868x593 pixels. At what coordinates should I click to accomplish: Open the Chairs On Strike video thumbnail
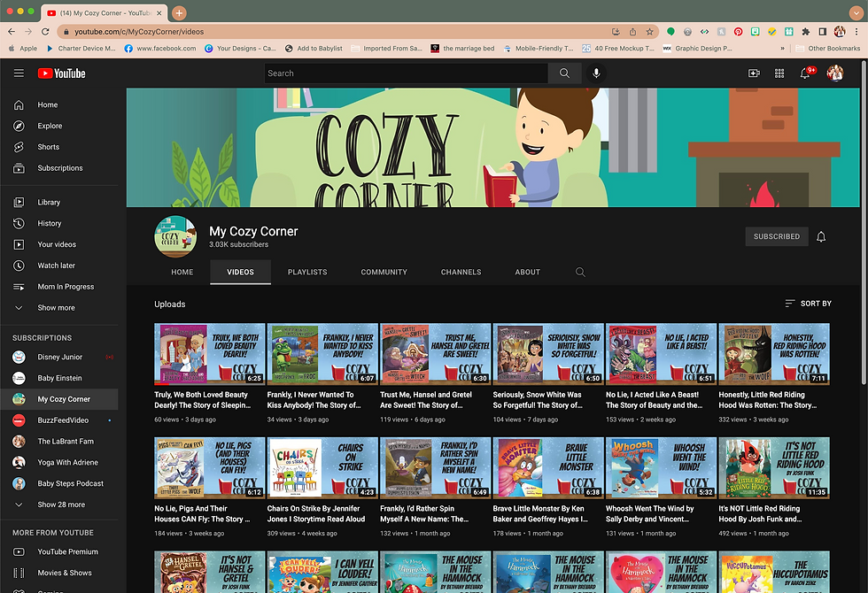pos(322,467)
